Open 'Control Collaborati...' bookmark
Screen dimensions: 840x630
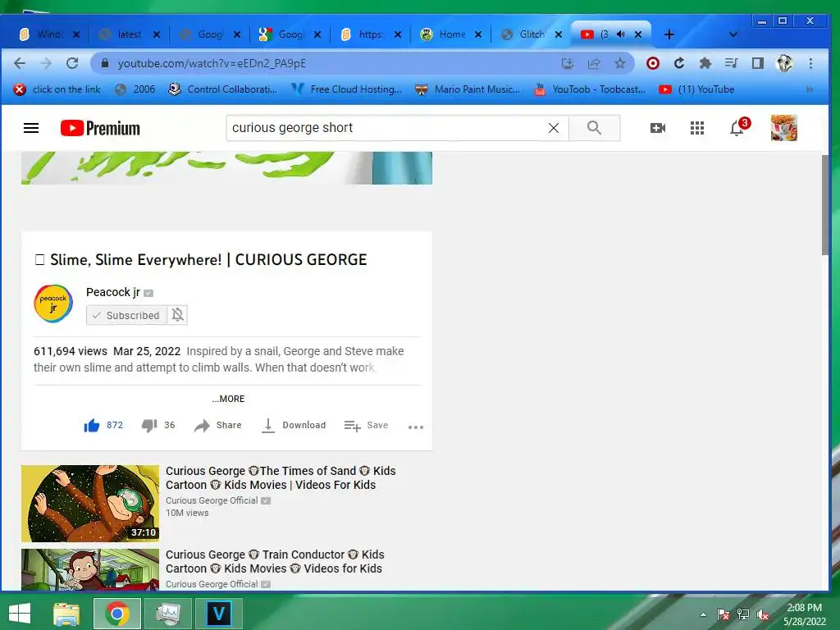223,89
